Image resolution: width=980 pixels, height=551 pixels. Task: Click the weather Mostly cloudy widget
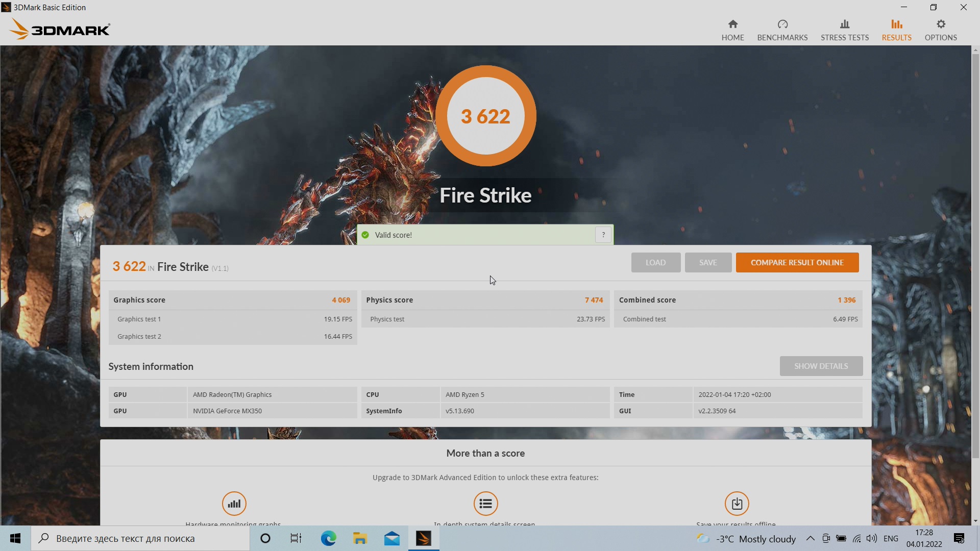tap(746, 539)
